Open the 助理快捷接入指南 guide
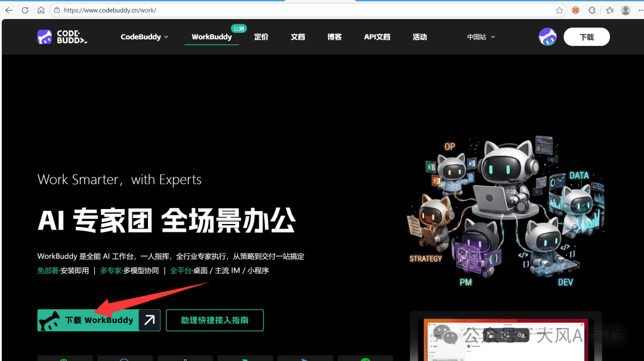The height and width of the screenshot is (361, 644). click(x=215, y=320)
